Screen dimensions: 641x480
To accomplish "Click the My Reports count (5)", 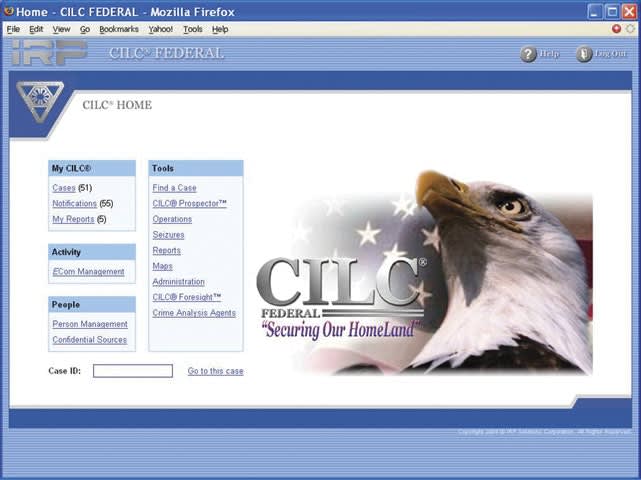I will pos(101,219).
